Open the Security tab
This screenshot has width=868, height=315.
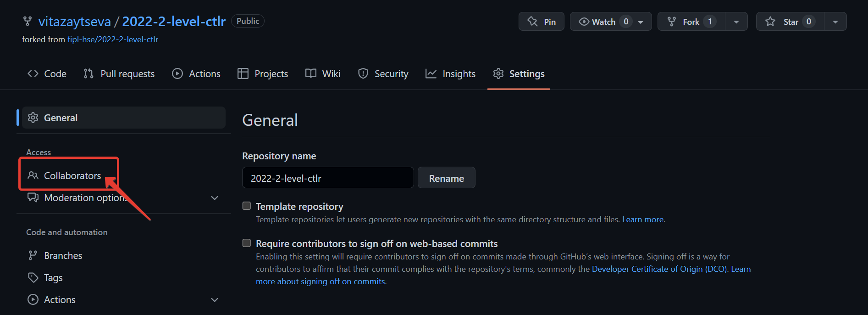pos(383,74)
